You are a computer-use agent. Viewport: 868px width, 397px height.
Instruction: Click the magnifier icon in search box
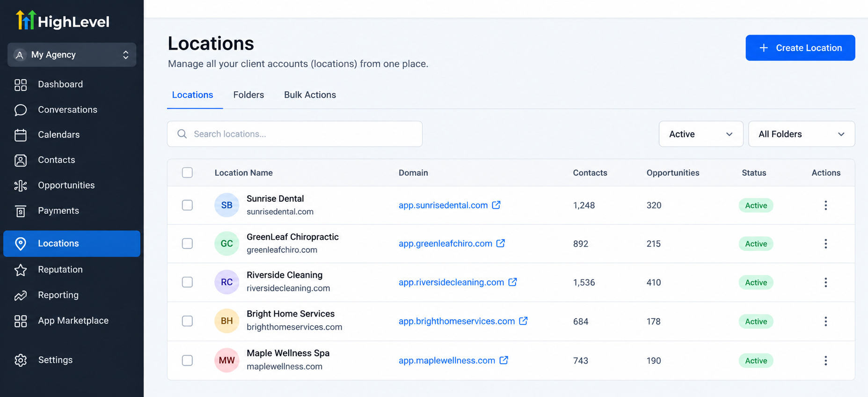click(182, 134)
